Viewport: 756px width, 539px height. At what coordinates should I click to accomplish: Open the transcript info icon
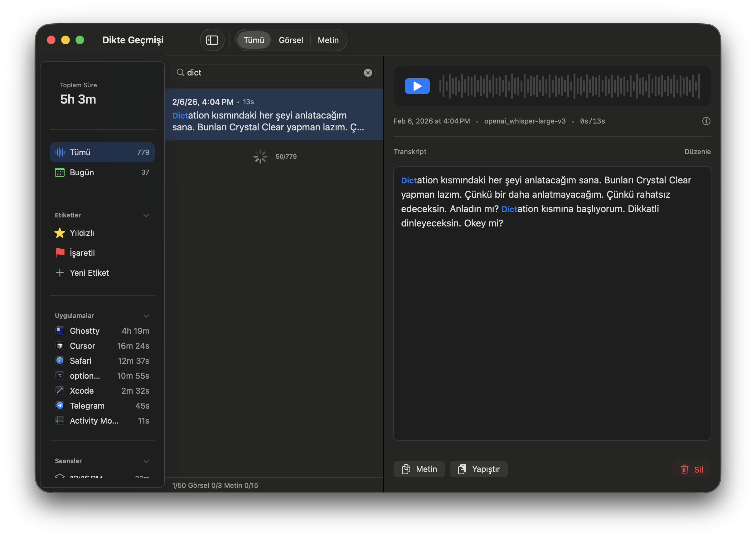(706, 121)
